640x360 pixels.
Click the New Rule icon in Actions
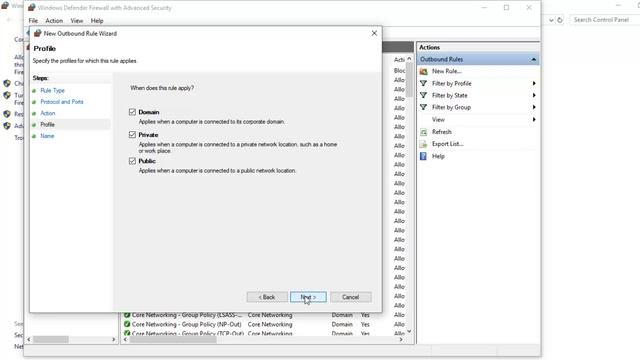(423, 71)
